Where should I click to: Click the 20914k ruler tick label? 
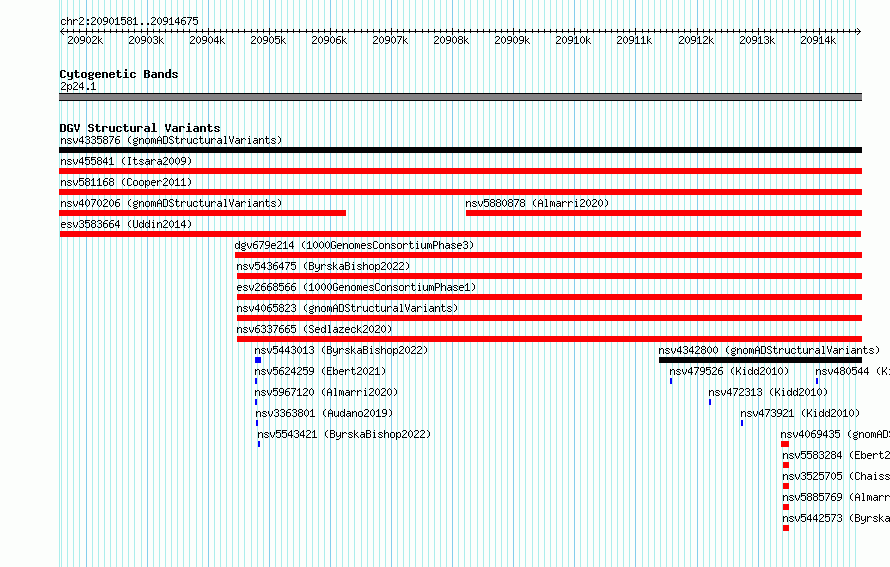pos(818,40)
